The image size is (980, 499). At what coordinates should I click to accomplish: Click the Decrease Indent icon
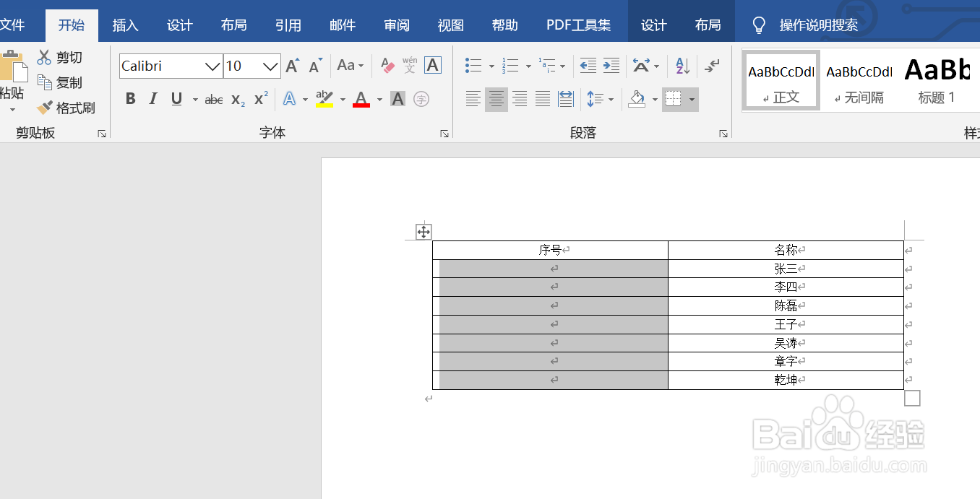coord(588,66)
